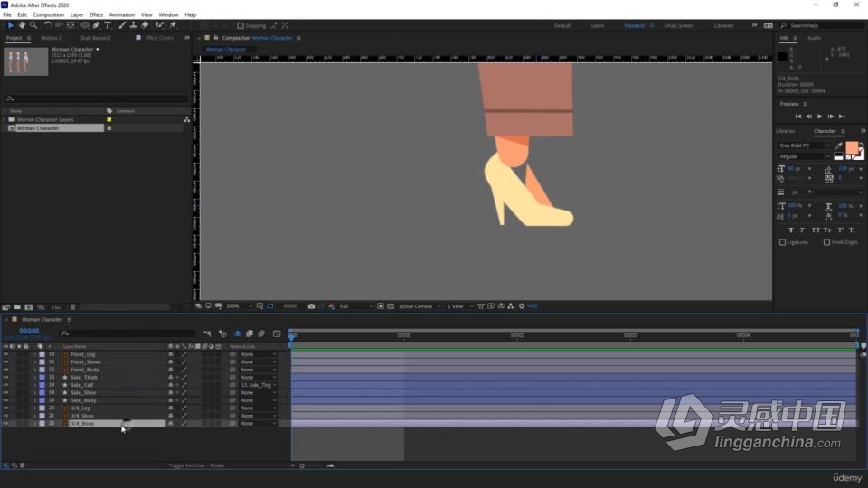The width and height of the screenshot is (868, 488).
Task: Open the resolution Full dropdown
Action: [x=354, y=306]
